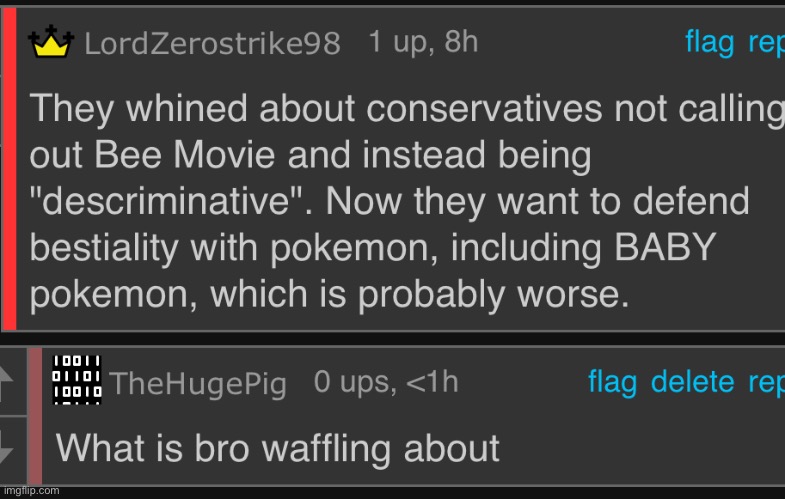Screen dimensions: 785x499
Task: Downvote TheHugePig's comment with down arrow
Action: [x=9, y=448]
